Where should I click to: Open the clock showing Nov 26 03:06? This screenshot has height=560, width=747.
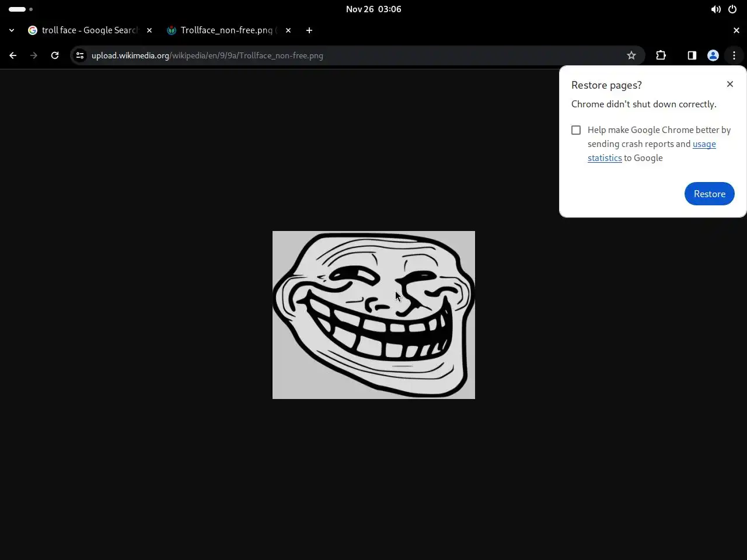click(x=373, y=9)
